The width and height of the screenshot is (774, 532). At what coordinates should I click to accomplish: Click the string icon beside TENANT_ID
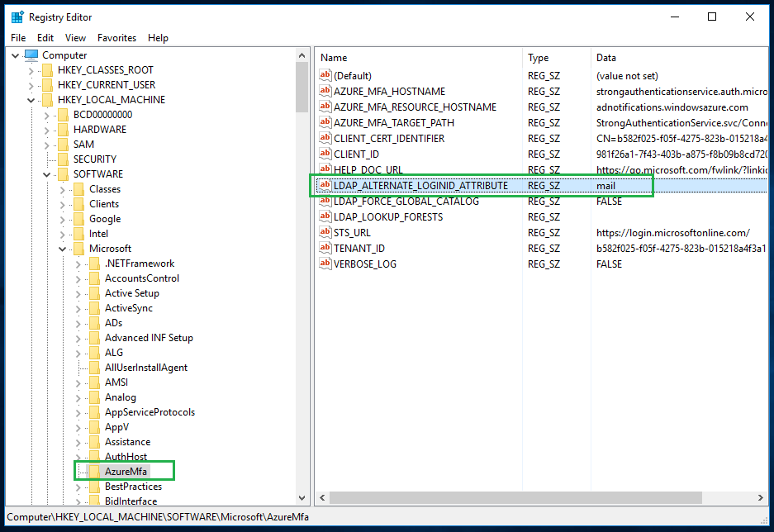pyautogui.click(x=325, y=249)
